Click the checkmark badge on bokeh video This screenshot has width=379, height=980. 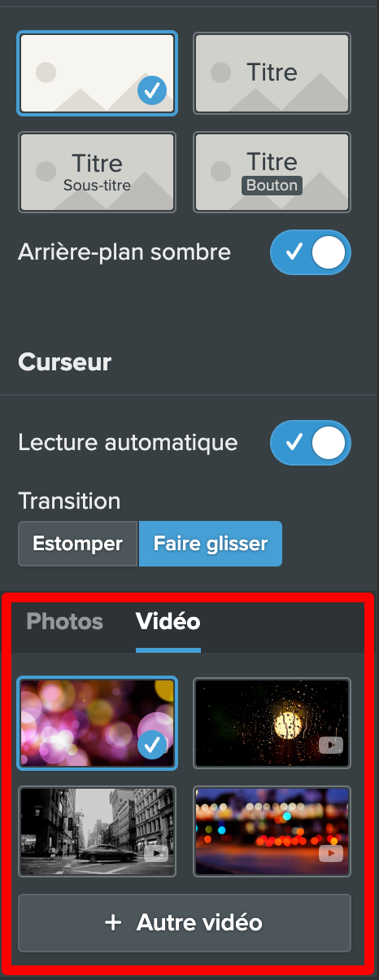click(152, 744)
